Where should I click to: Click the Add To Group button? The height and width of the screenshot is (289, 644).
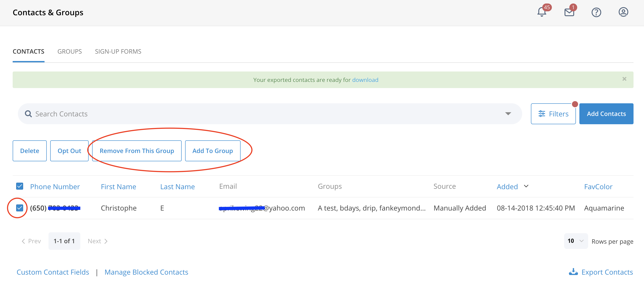(x=212, y=151)
